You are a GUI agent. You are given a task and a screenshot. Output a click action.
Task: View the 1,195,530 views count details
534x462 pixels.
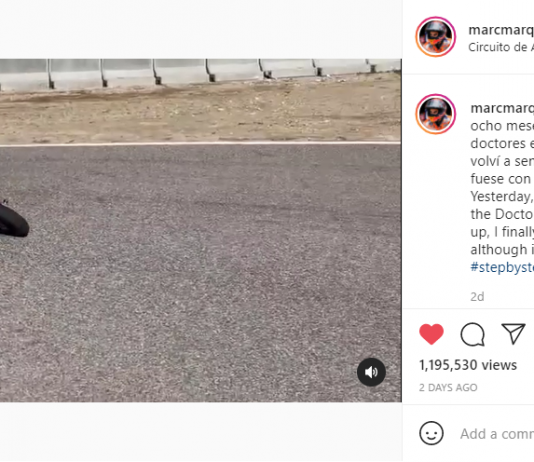(x=468, y=365)
